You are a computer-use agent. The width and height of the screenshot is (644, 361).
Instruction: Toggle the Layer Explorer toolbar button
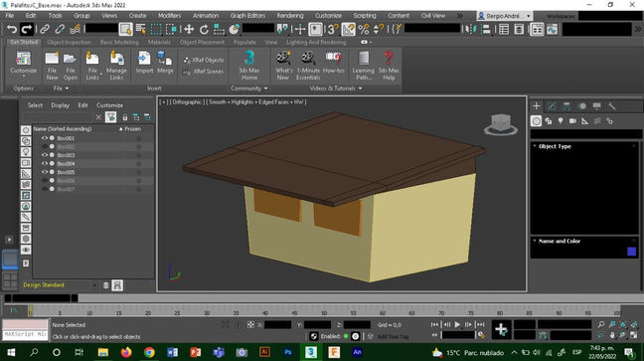[519, 29]
